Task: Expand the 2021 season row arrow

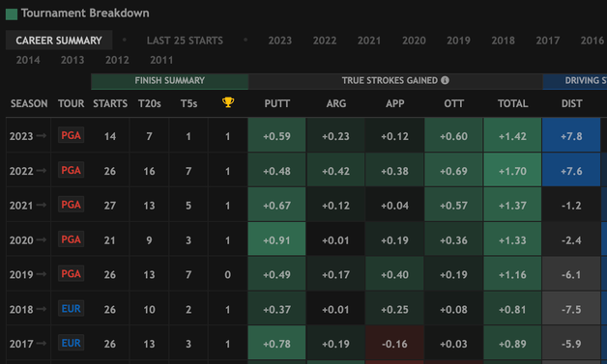Action: point(42,205)
